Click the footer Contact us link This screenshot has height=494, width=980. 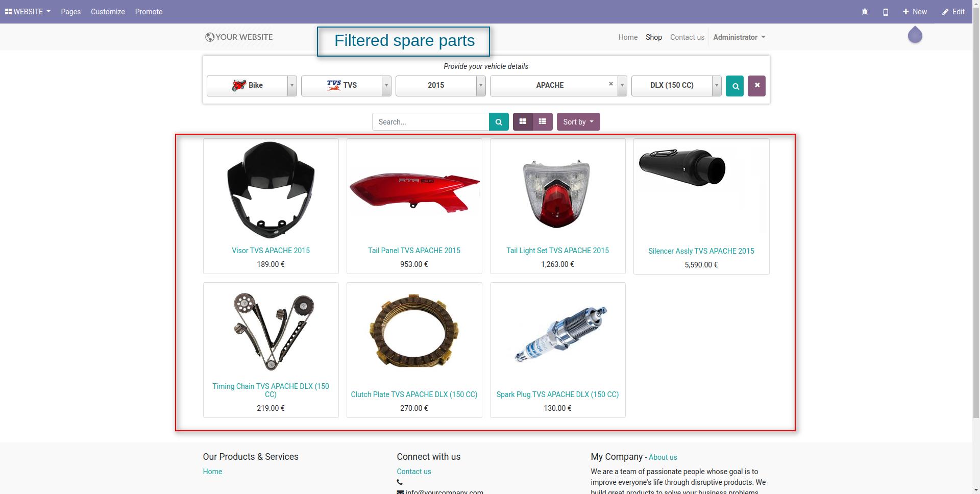coord(414,472)
